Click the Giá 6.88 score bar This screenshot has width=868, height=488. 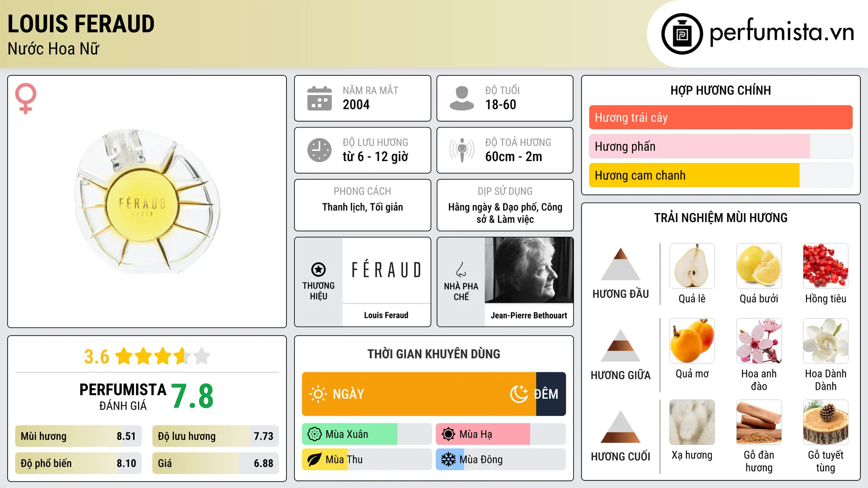pyautogui.click(x=215, y=463)
